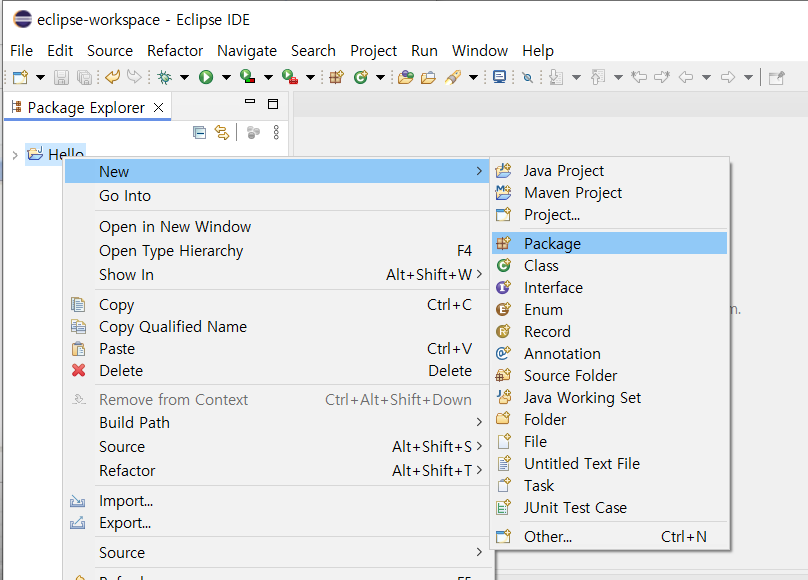
Task: Select Class in New submenu
Action: click(x=610, y=265)
